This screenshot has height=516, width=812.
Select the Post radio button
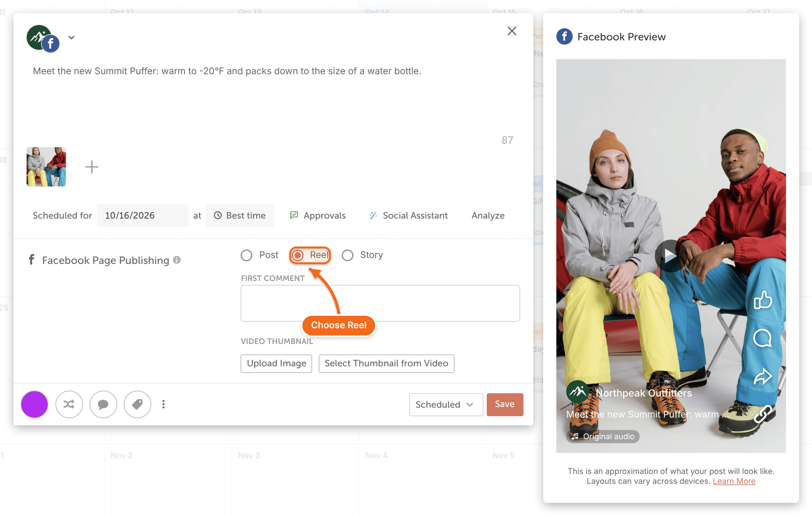pos(246,255)
